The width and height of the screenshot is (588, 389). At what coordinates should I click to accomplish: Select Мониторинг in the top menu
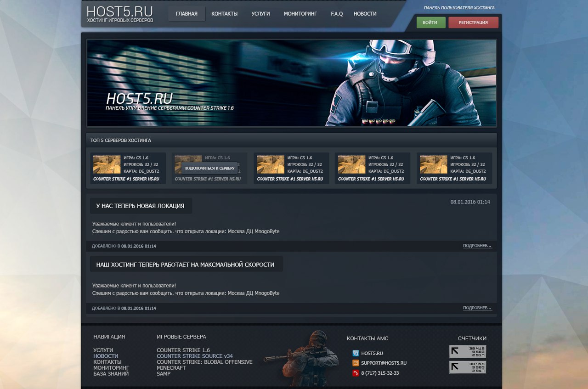point(300,14)
